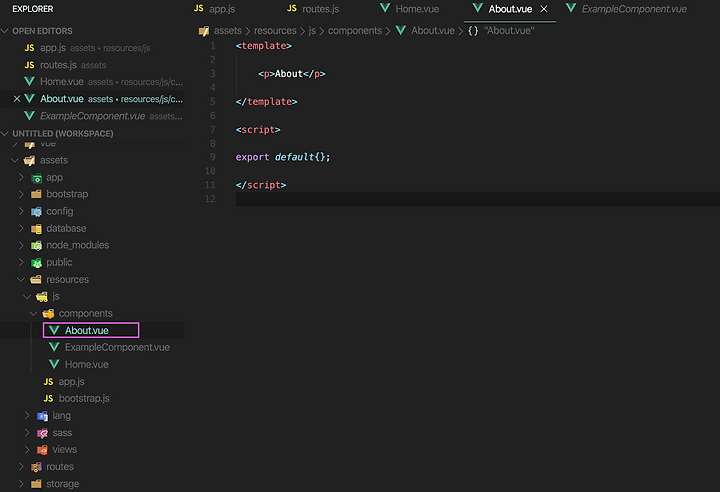The image size is (720, 492).
Task: Click the braces symbol icon in breadcrumb
Action: point(473,31)
